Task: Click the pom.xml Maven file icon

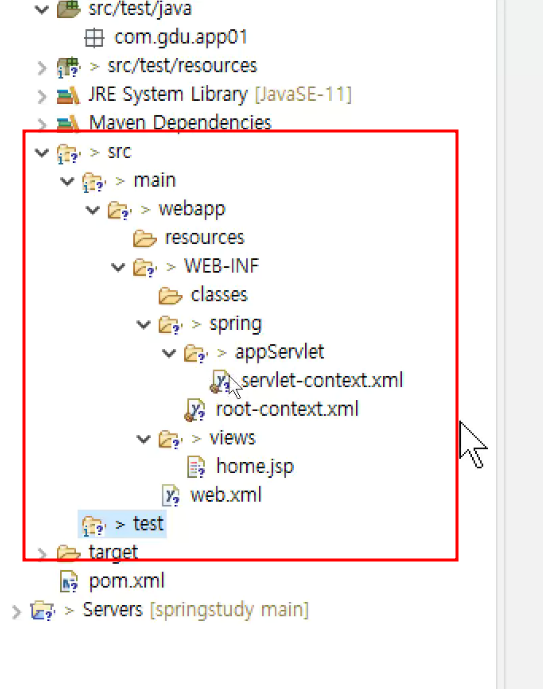Action: pos(69,581)
